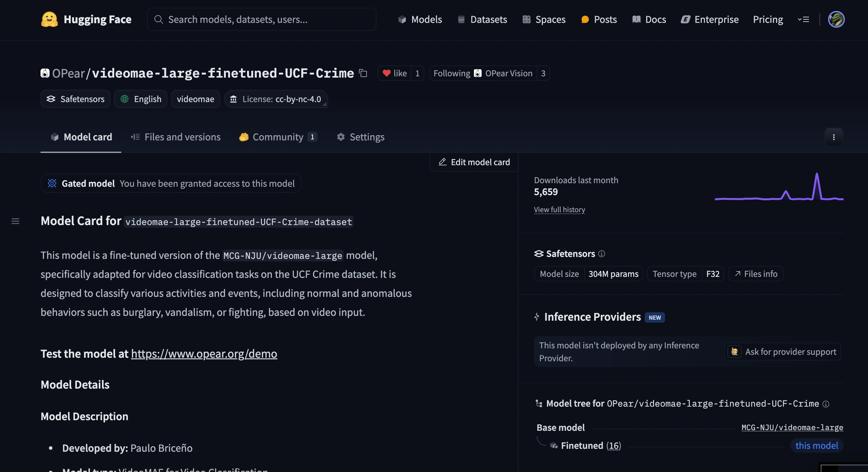Screen dimensions: 868x472
Task: Open the OPear organization link in title
Action: [x=69, y=73]
